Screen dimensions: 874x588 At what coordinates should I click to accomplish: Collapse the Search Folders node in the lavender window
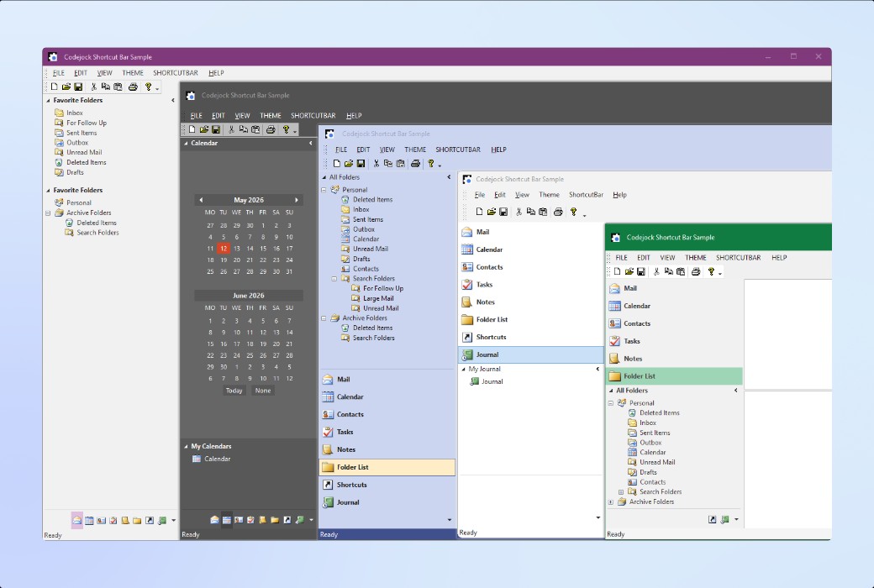(334, 279)
